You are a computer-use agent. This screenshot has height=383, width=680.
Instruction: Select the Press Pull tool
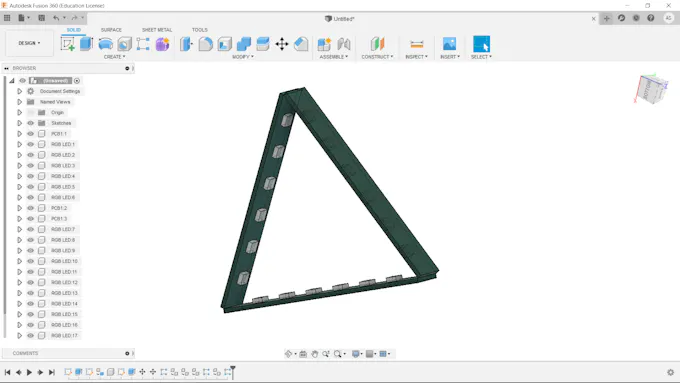pyautogui.click(x=186, y=44)
